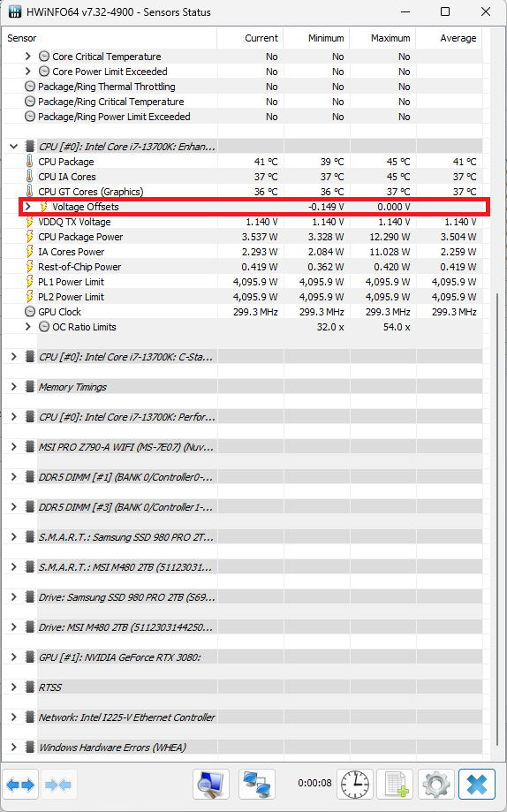
Task: Click the blue left-right expand arrows icon
Action: (x=20, y=785)
